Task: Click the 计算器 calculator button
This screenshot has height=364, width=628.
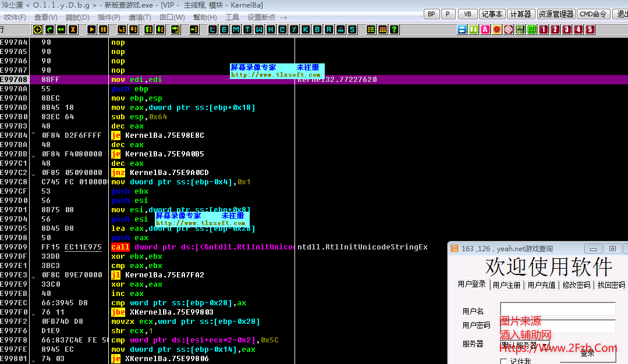Action: click(x=520, y=14)
